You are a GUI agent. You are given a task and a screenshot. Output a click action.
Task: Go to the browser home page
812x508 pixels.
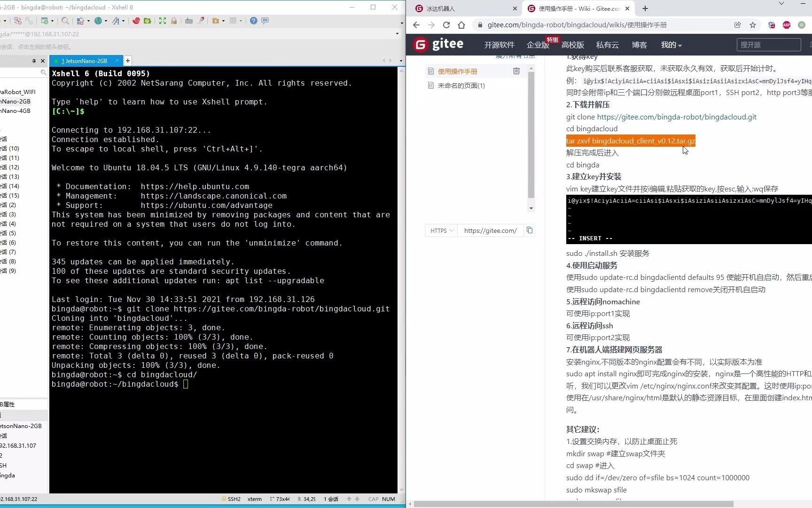point(461,25)
